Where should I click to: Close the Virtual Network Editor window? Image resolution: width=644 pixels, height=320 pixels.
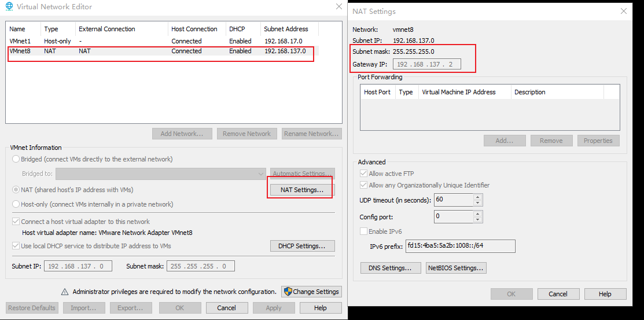pyautogui.click(x=339, y=6)
